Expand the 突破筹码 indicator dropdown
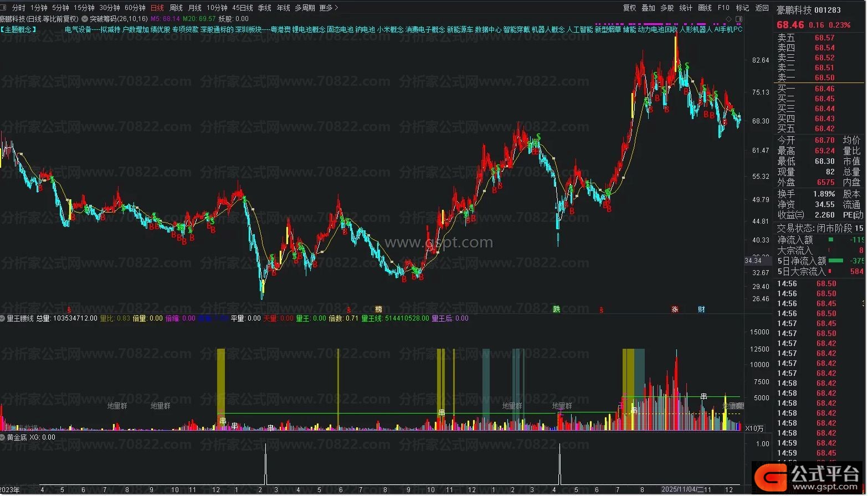This screenshot has height=496, width=868. (85, 19)
